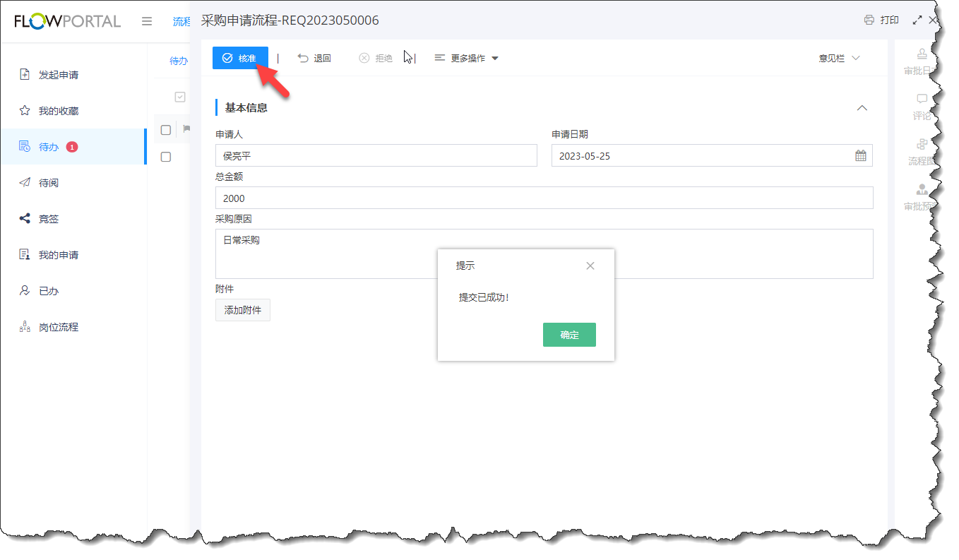Click the 岗位流程 org-chart icon
The image size is (959, 560).
tap(25, 327)
